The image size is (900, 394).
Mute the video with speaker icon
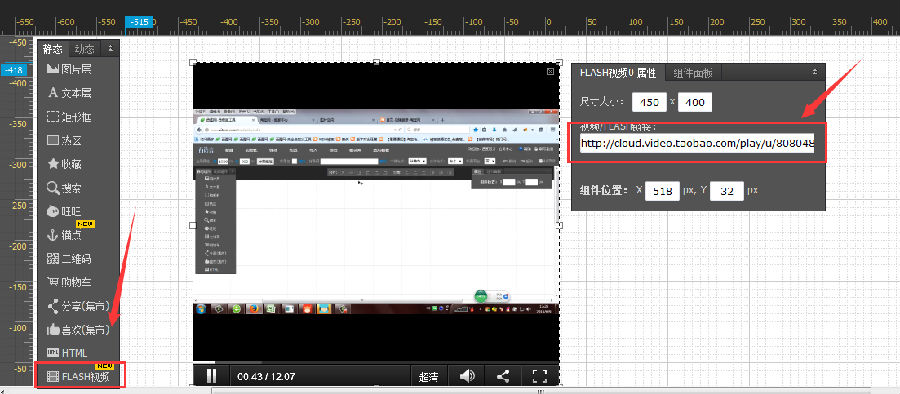468,376
